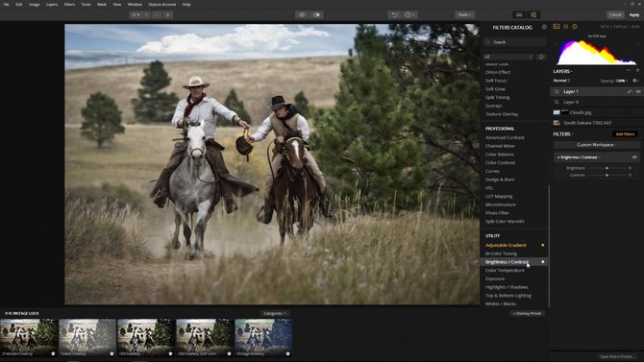Open the Edit menu
Viewport: 644px width, 362px height.
click(x=19, y=4)
